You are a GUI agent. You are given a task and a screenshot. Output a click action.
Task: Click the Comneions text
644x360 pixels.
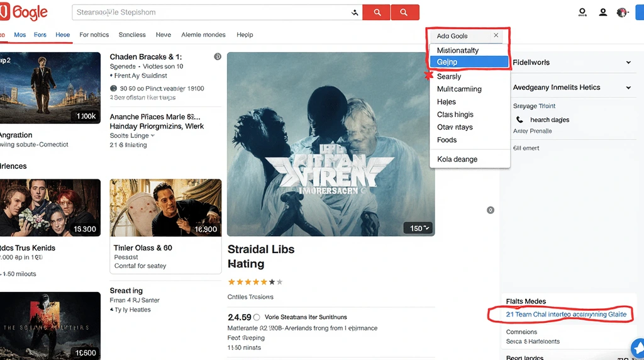pos(521,332)
